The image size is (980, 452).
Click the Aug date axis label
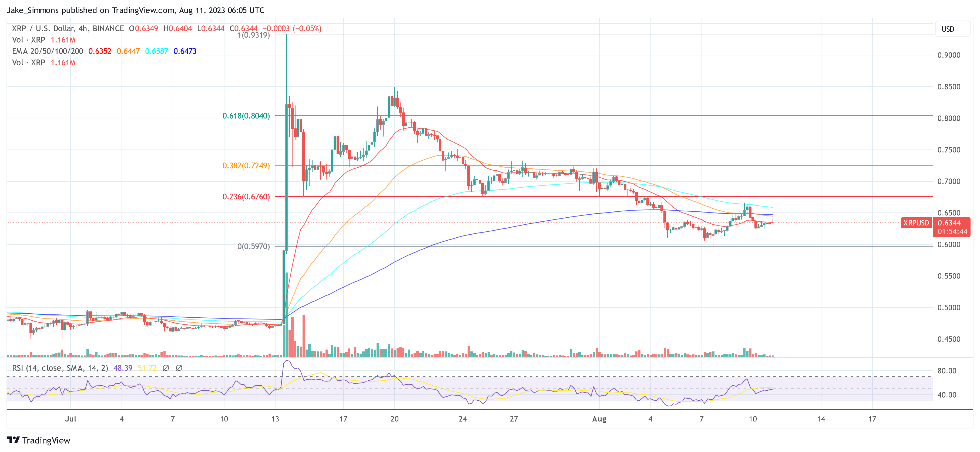point(599,419)
